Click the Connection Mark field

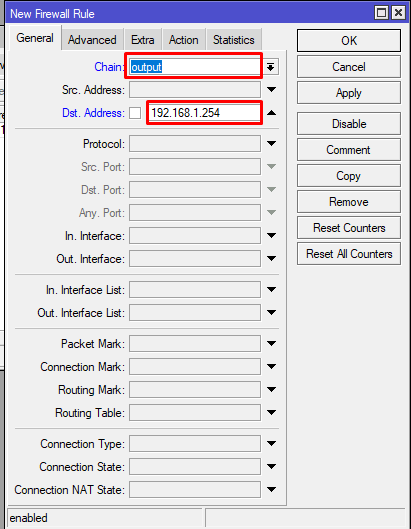click(195, 366)
